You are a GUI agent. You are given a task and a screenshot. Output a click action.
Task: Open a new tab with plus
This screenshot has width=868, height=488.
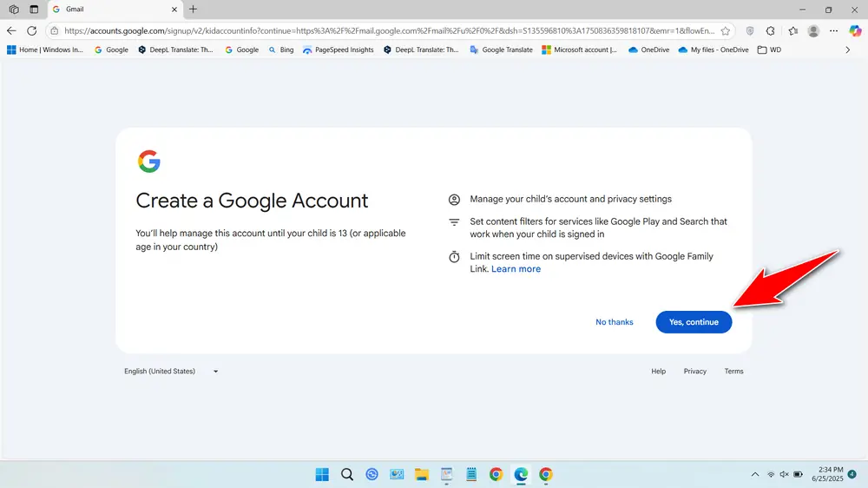coord(194,10)
